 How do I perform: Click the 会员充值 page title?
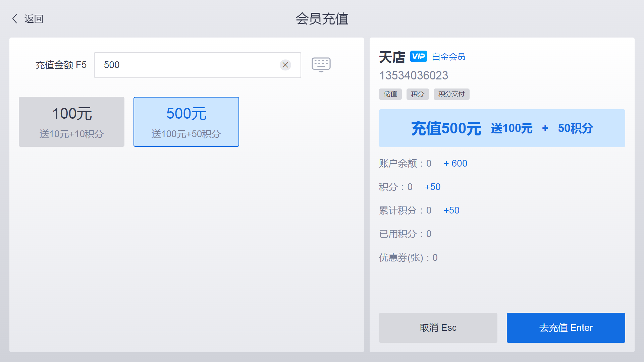pyautogui.click(x=322, y=19)
